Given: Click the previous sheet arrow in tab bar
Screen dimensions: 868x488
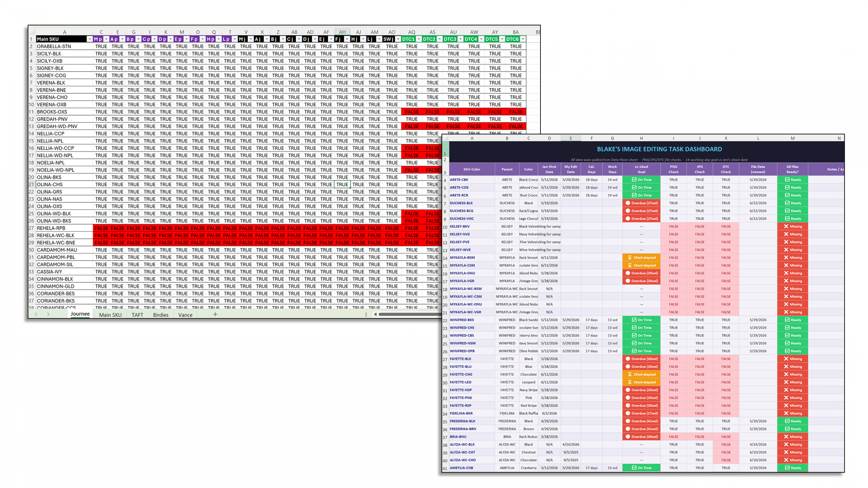Looking at the screenshot, I should click(36, 314).
